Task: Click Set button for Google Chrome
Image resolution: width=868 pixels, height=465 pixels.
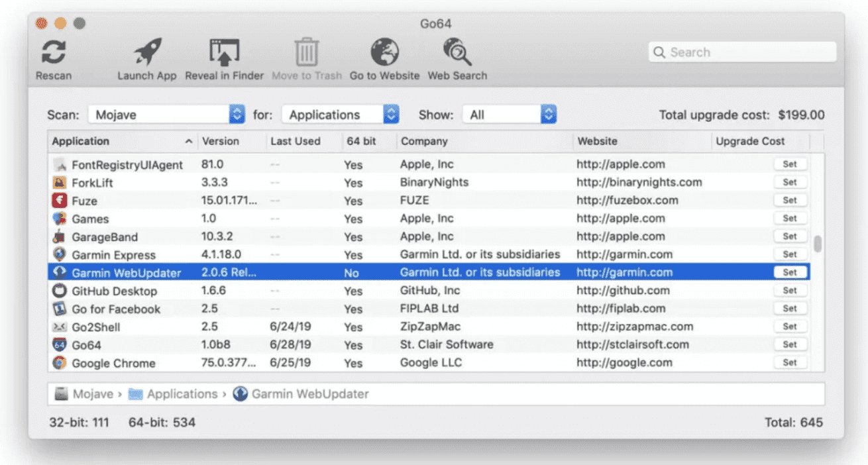Action: click(x=790, y=362)
